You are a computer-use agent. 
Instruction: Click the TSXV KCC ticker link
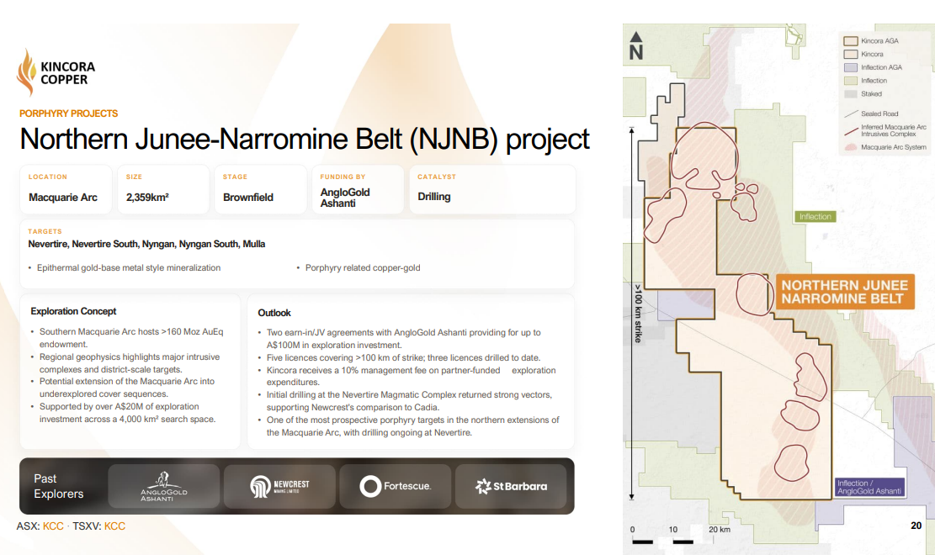click(x=114, y=526)
